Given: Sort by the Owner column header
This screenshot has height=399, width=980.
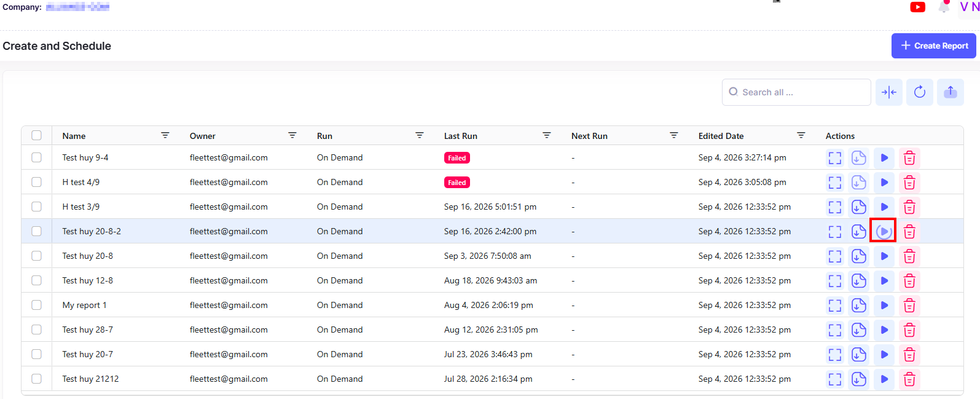Looking at the screenshot, I should (202, 136).
